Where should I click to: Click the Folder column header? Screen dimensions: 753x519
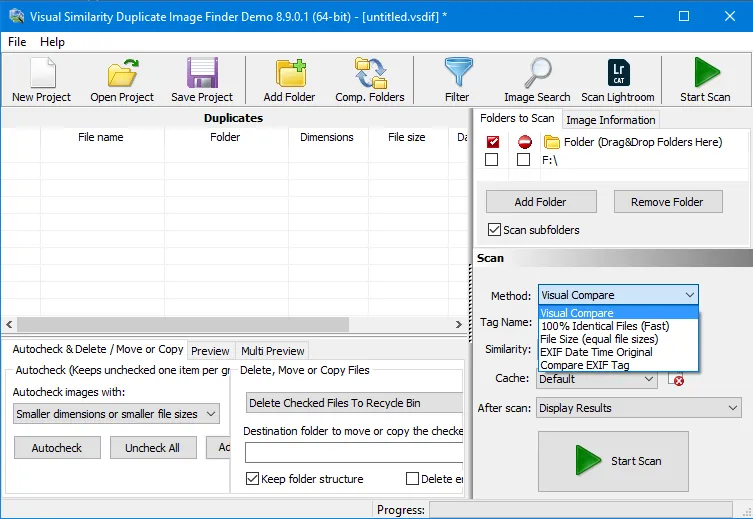click(225, 137)
